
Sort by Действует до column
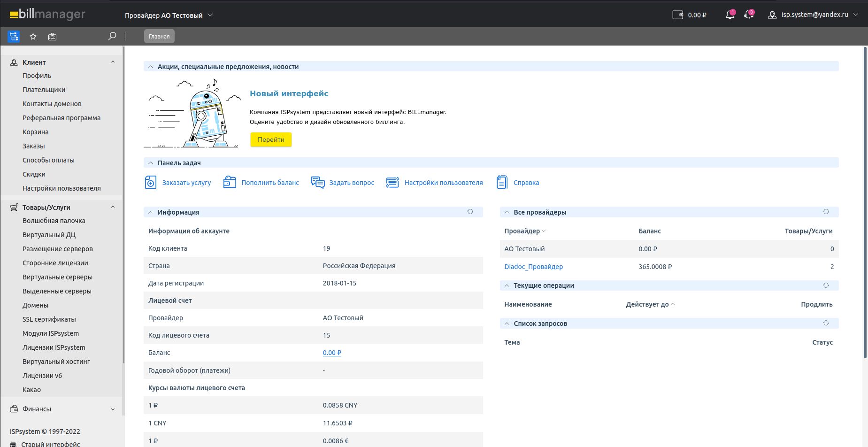tap(650, 304)
